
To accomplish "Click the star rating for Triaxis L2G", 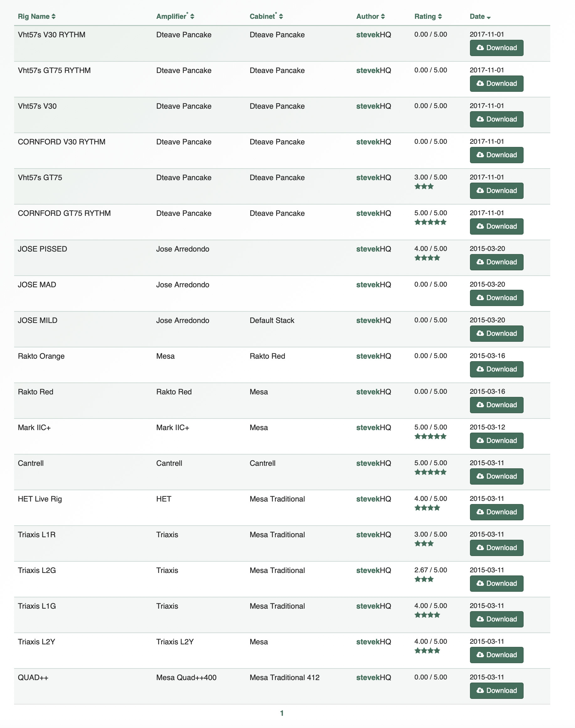I will [424, 579].
